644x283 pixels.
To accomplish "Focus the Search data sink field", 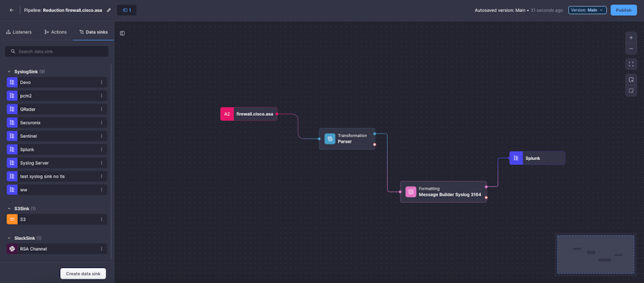I will 57,51.
